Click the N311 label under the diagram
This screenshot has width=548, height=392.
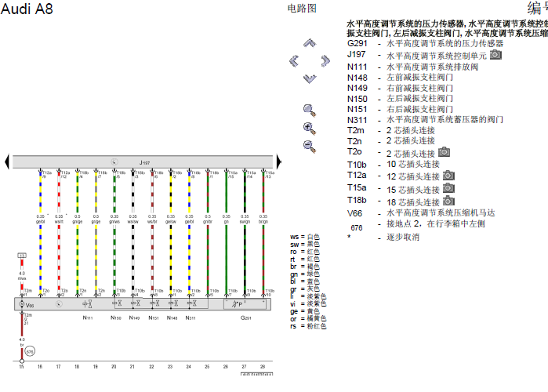[191, 318]
